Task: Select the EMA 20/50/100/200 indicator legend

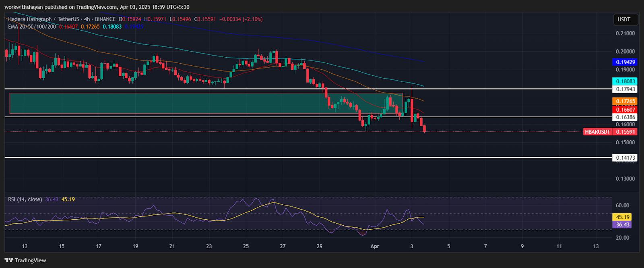Action: coord(32,27)
